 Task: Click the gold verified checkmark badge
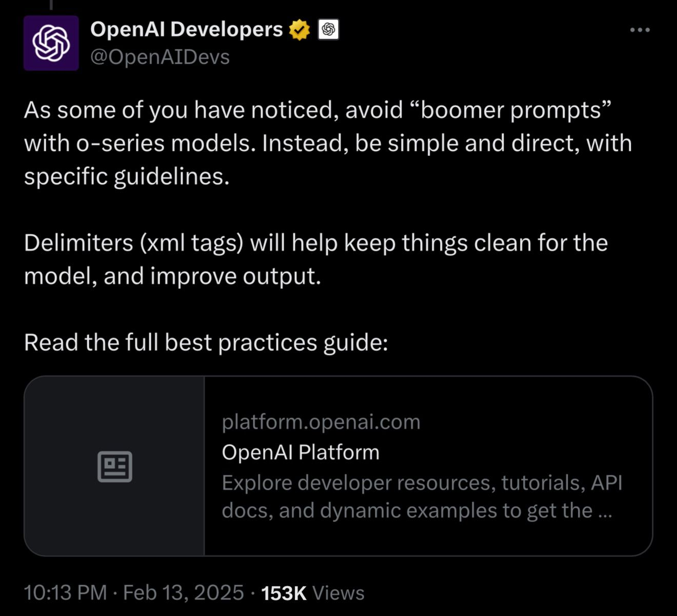(300, 30)
